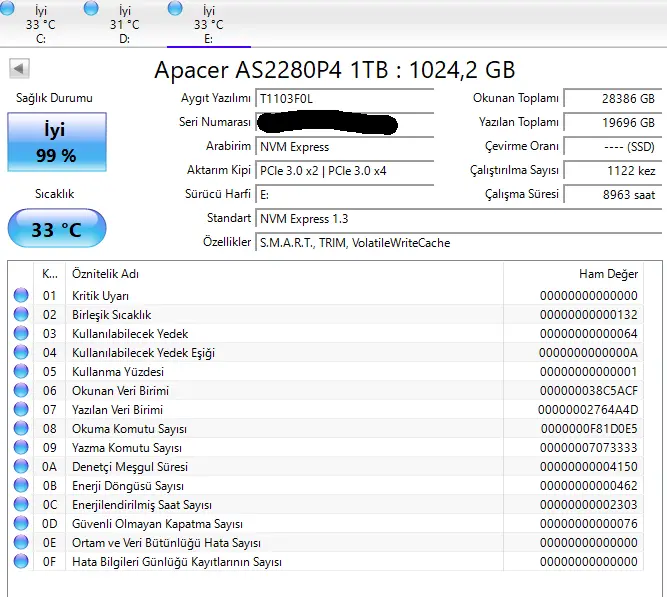The image size is (667, 597).
Task: Click the status orb of Yazma Komutu Sayısı row
Action: 21,447
